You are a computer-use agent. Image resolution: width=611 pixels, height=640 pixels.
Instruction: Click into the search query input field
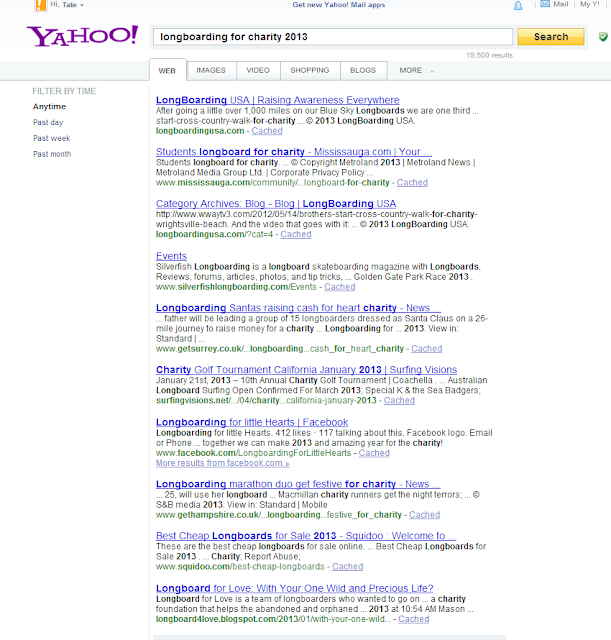333,37
